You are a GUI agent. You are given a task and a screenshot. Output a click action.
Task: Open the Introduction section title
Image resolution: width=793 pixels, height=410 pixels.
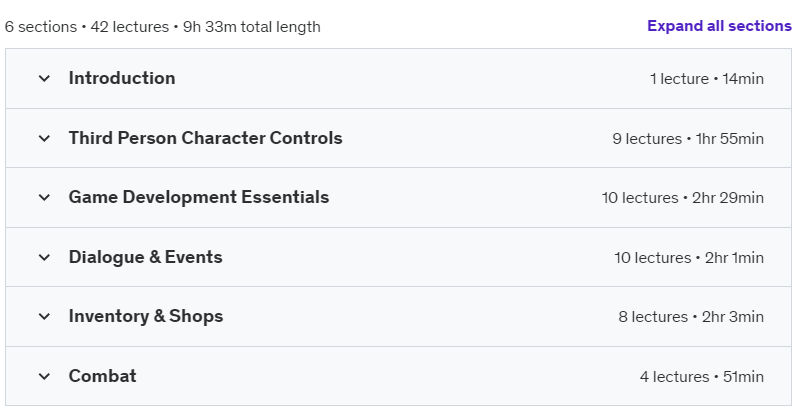122,78
